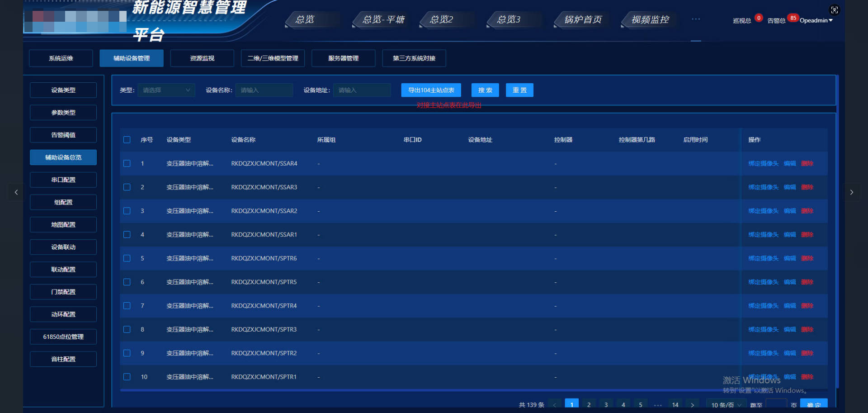
Task: Open 二维/三维模型管理 section
Action: pos(273,58)
